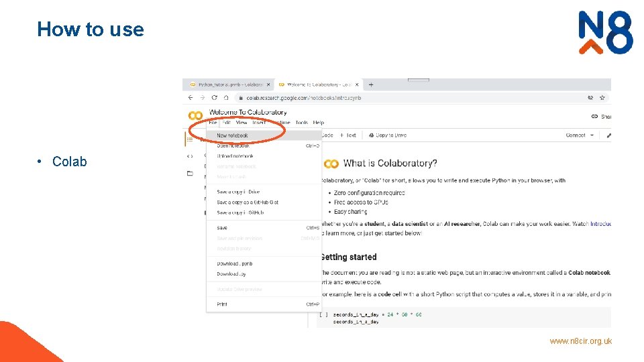Click the browser back arrow
Screen dimensions: 644x362
click(x=190, y=98)
